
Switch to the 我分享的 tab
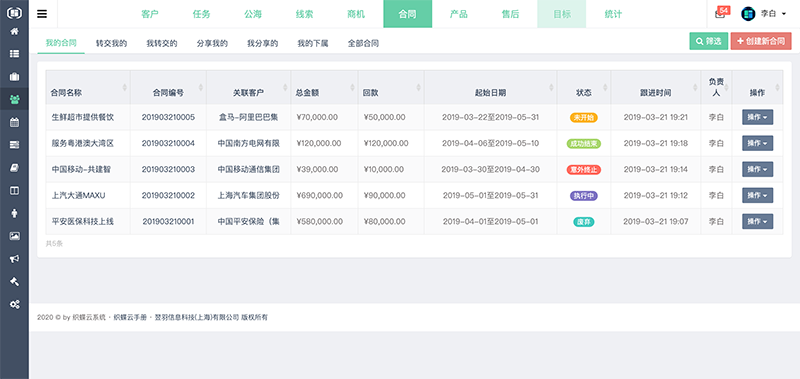pos(263,43)
